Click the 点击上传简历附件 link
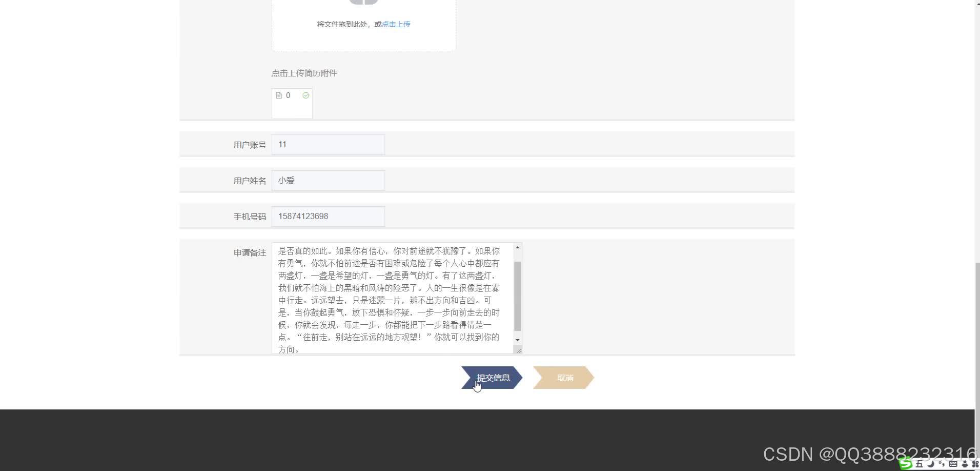Image resolution: width=980 pixels, height=471 pixels. (x=304, y=73)
